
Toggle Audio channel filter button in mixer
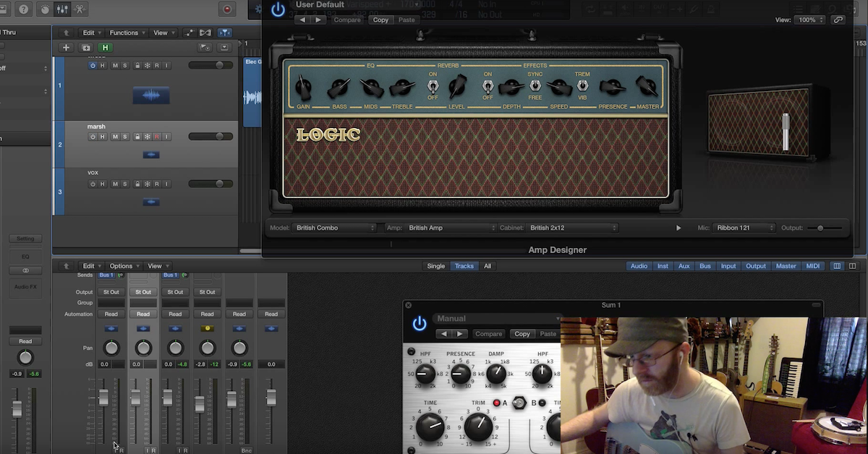(639, 266)
